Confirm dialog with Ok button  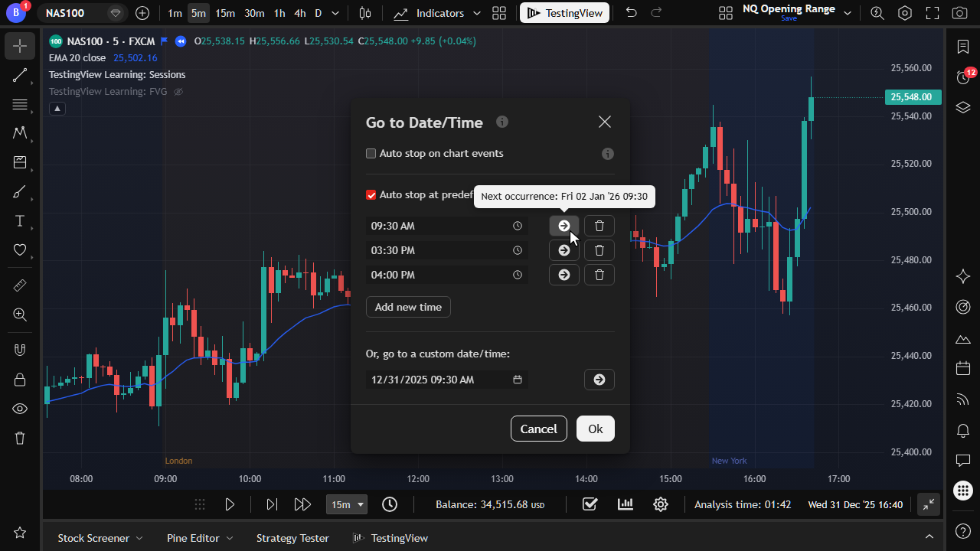click(596, 429)
